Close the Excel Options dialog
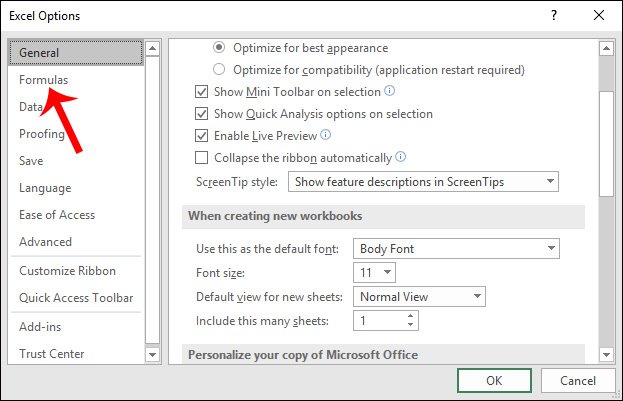This screenshot has width=623, height=401. [x=599, y=15]
